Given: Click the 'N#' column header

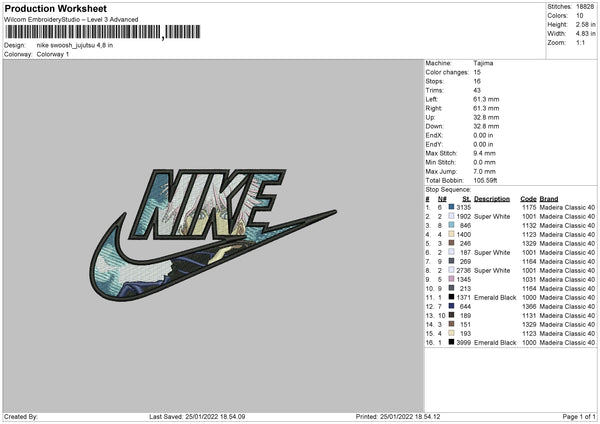Looking at the screenshot, I should pyautogui.click(x=442, y=199).
